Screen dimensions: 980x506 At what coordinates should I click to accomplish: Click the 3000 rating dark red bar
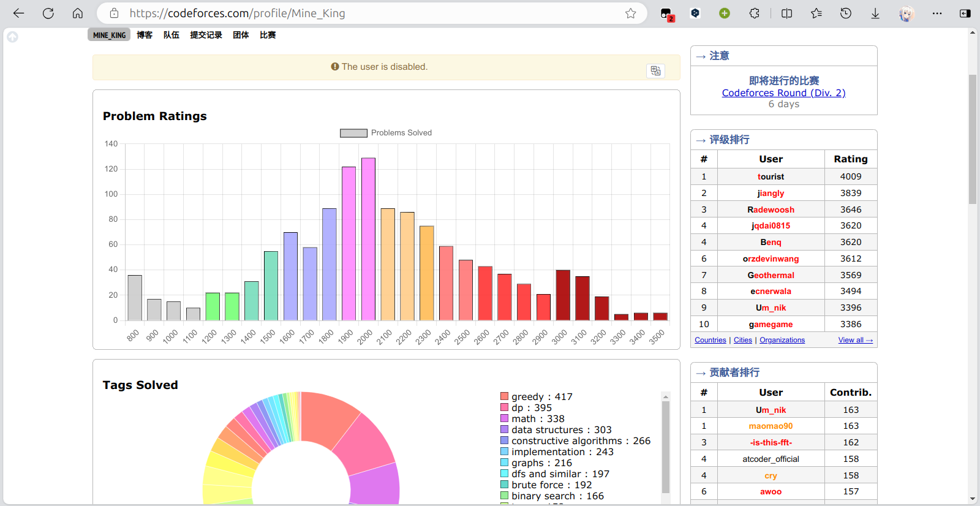click(563, 295)
